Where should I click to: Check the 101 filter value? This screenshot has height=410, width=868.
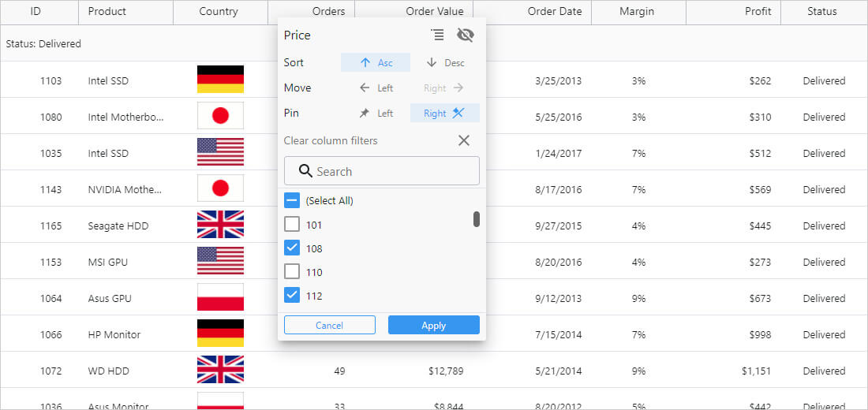point(292,225)
